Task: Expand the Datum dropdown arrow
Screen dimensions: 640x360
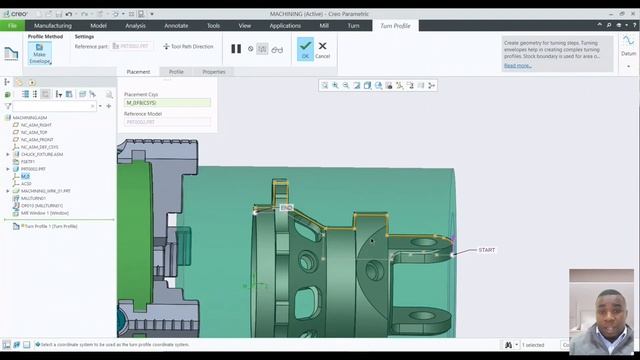Action: tap(629, 66)
